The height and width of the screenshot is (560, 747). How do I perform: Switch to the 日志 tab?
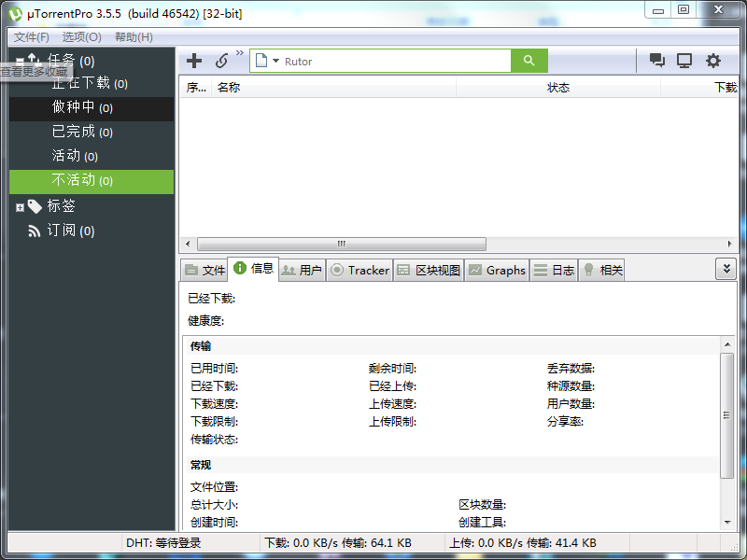pos(554,271)
